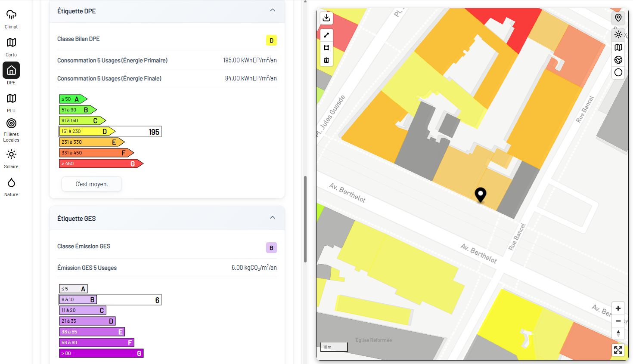
Task: Click the yellow D class badge
Action: tap(271, 40)
